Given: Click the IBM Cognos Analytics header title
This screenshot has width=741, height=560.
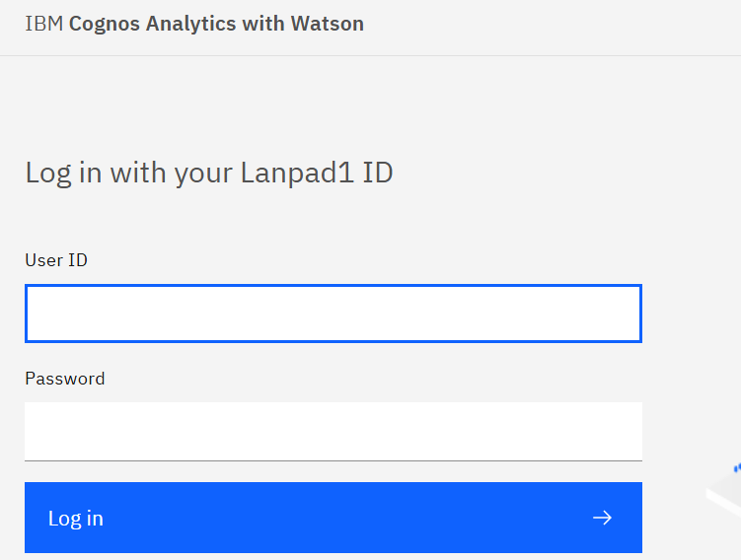Looking at the screenshot, I should click(194, 24).
